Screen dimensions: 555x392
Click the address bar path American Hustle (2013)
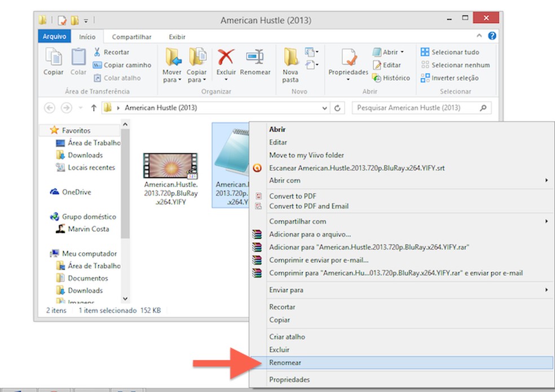point(161,108)
